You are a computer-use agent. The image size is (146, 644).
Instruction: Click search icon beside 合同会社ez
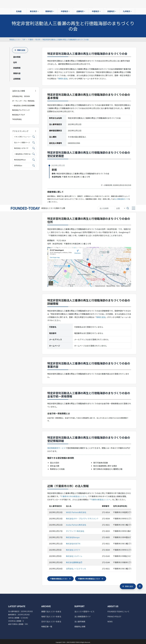click(34, 166)
